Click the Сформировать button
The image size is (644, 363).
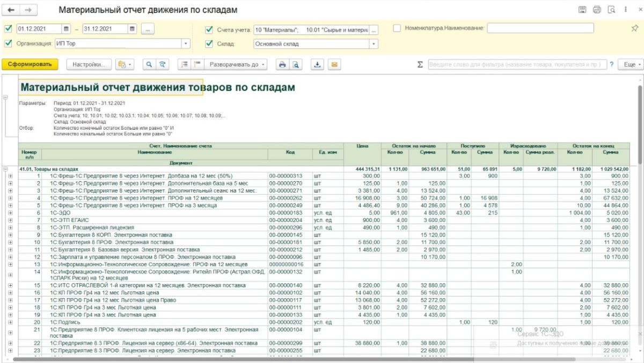click(30, 64)
